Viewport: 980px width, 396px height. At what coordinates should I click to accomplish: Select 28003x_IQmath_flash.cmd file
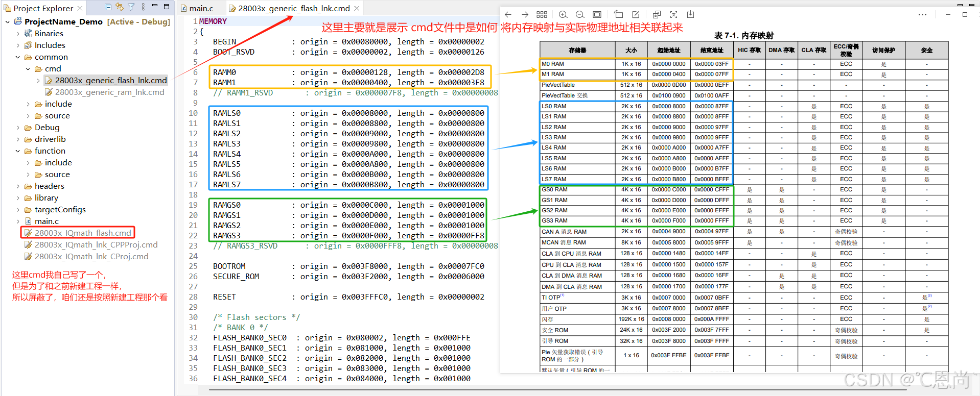tap(83, 233)
